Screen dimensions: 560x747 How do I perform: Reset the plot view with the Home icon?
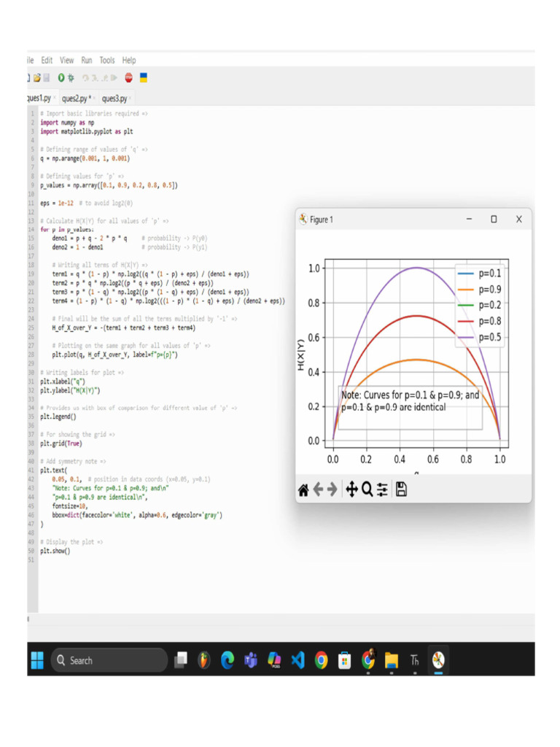pyautogui.click(x=303, y=489)
